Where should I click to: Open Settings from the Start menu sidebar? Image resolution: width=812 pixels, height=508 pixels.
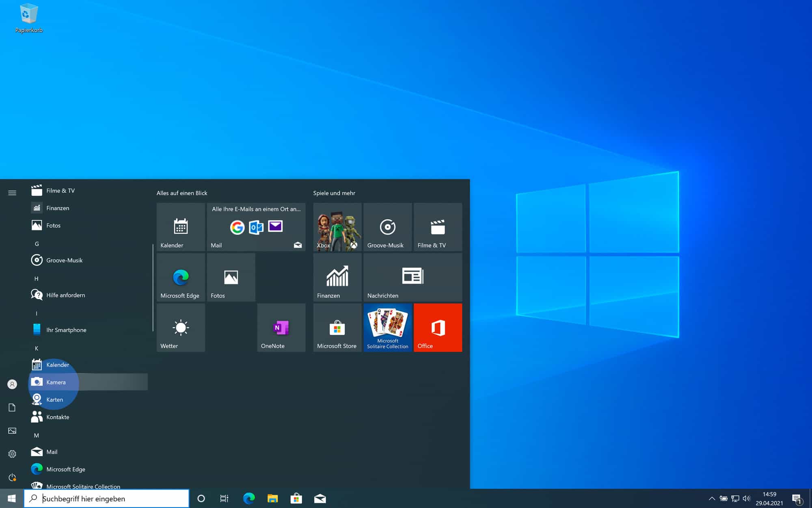tap(12, 454)
